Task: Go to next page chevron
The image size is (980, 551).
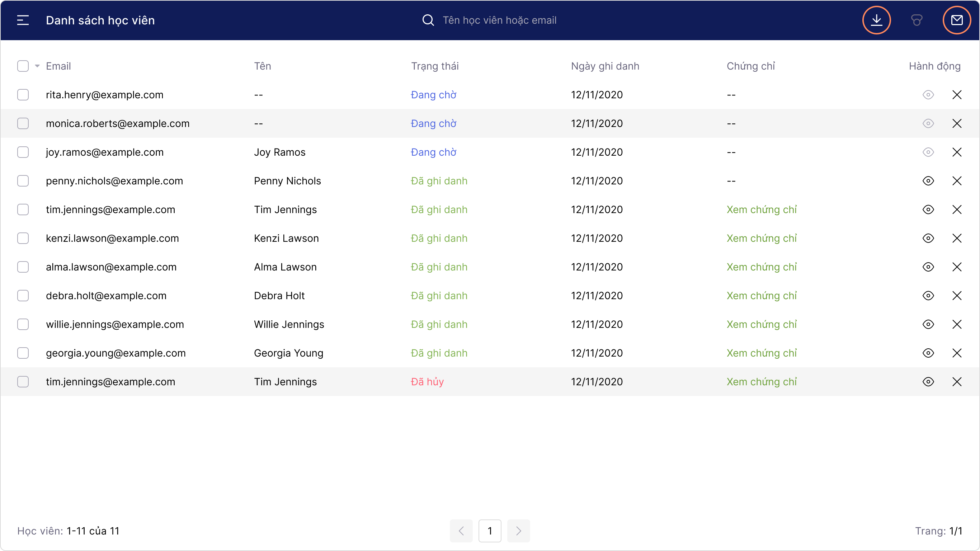Action: [518, 531]
